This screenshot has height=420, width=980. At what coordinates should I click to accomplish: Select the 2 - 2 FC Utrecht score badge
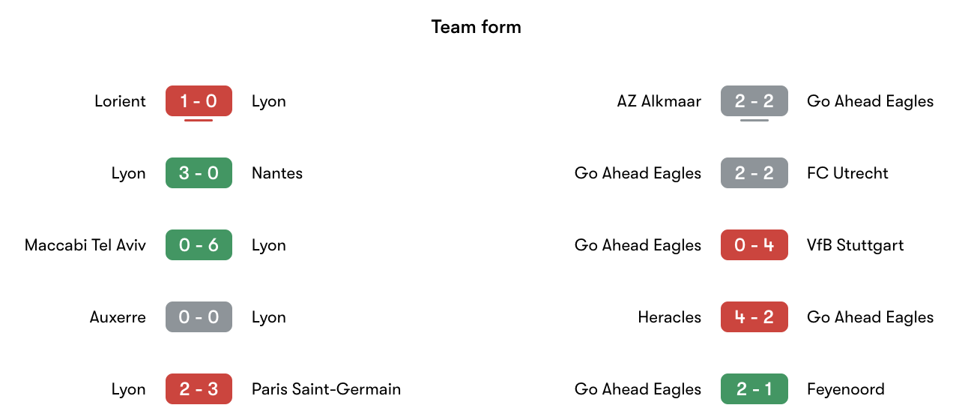(754, 173)
